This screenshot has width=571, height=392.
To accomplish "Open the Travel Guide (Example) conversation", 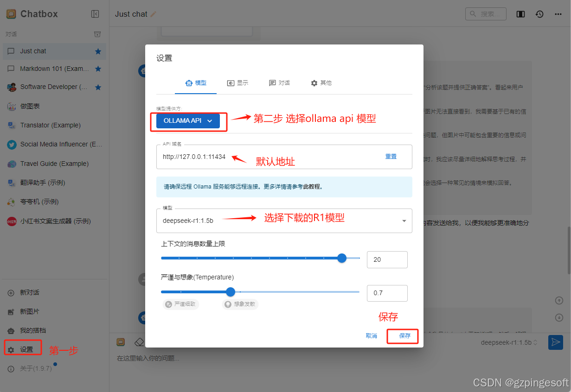I will (55, 164).
